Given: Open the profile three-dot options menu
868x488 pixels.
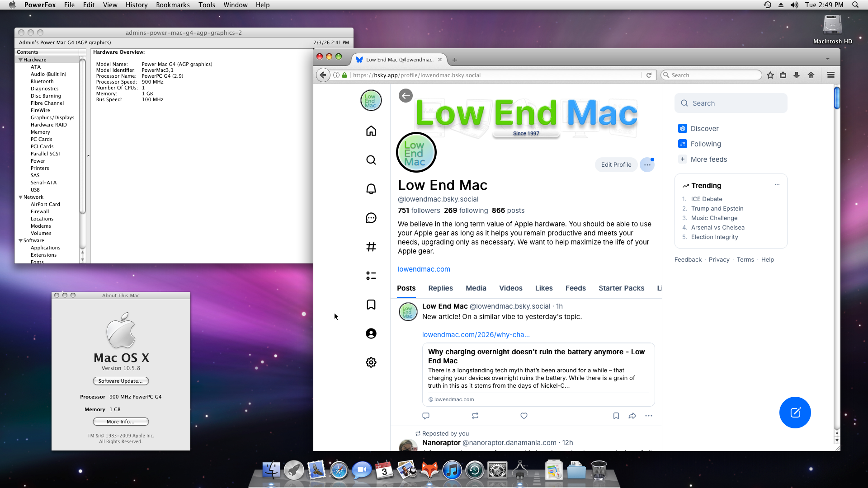Looking at the screenshot, I should pyautogui.click(x=647, y=165).
